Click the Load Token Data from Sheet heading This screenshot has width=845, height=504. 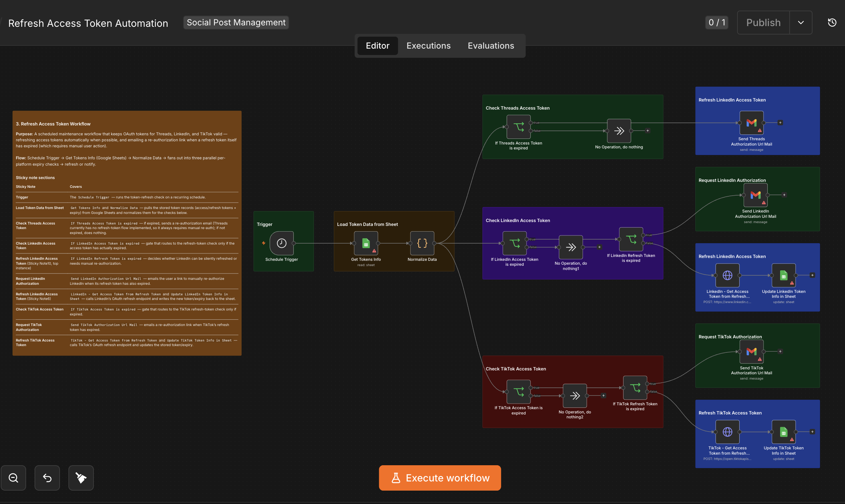coord(367,225)
